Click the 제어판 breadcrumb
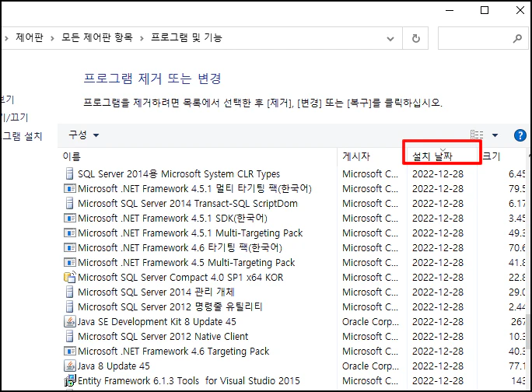532x392 pixels. pos(30,37)
